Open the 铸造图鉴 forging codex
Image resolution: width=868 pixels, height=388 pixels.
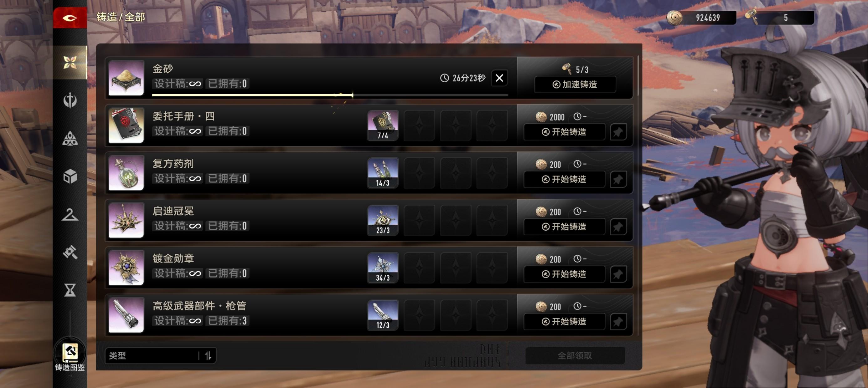click(70, 356)
